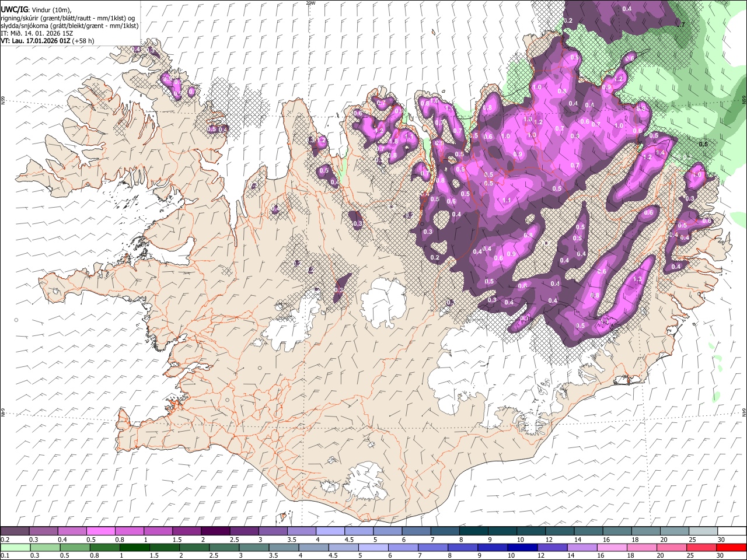Click the "UWC/IG" title text
The width and height of the screenshot is (747, 560).
pos(14,10)
